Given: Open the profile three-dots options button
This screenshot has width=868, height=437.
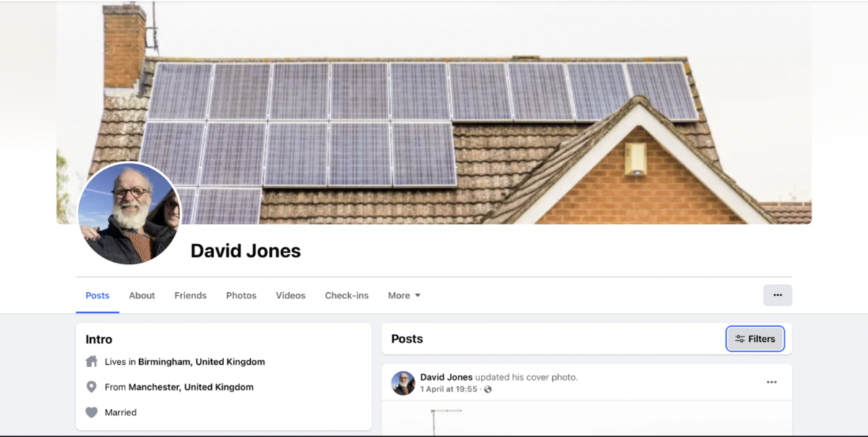Looking at the screenshot, I should coord(777,295).
